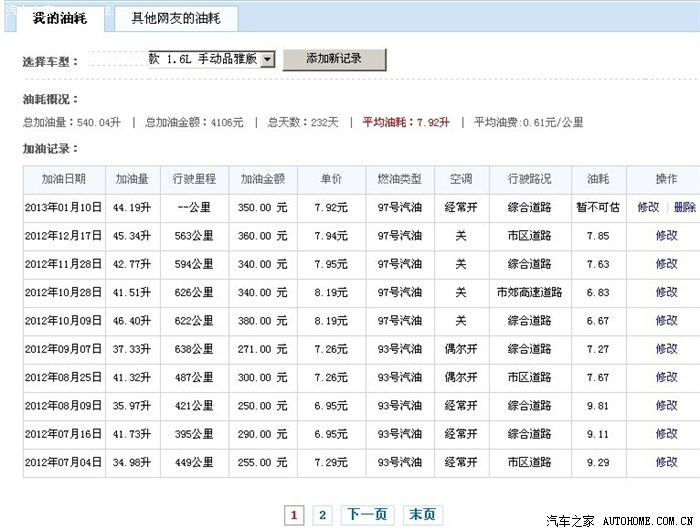The width and height of the screenshot is (700, 530).
Task: Click the 7.29元 unit price cell
Action: point(331,462)
